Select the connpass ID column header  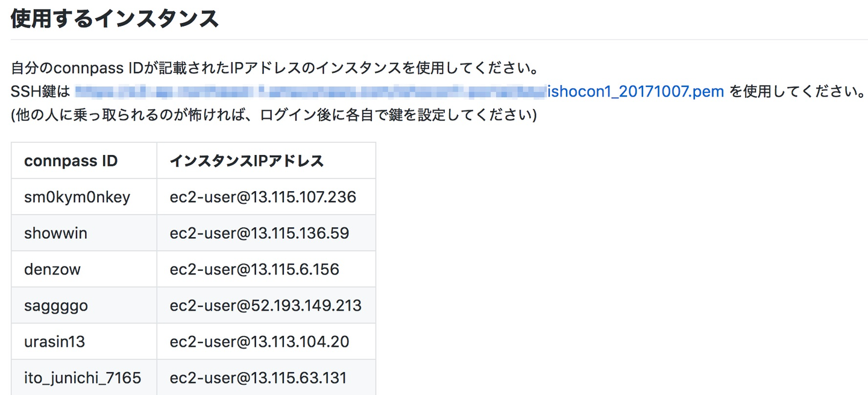pyautogui.click(x=84, y=160)
